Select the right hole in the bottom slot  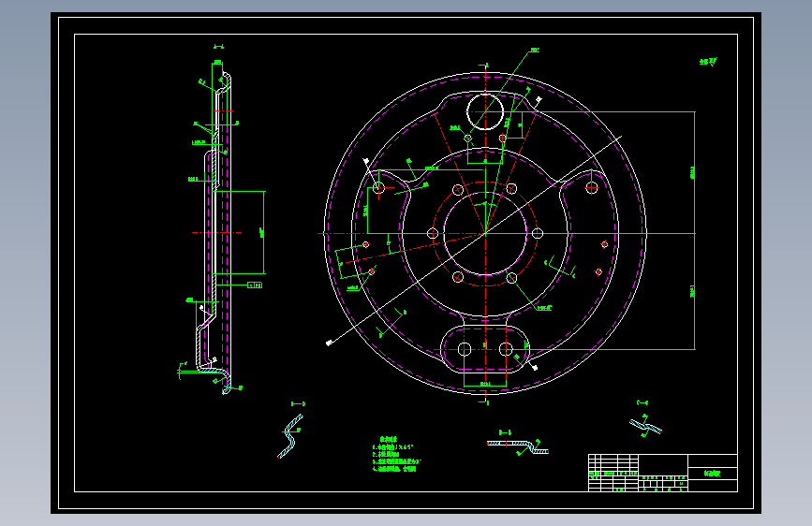point(506,349)
